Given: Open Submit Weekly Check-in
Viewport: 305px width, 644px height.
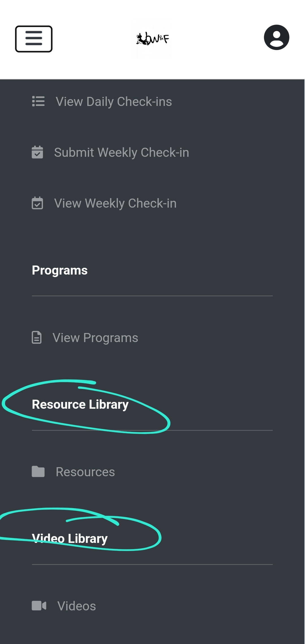Looking at the screenshot, I should click(x=122, y=153).
